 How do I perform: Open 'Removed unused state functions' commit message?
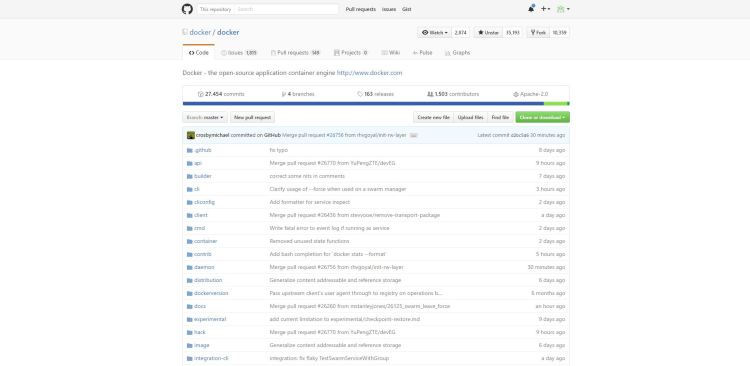(308, 241)
